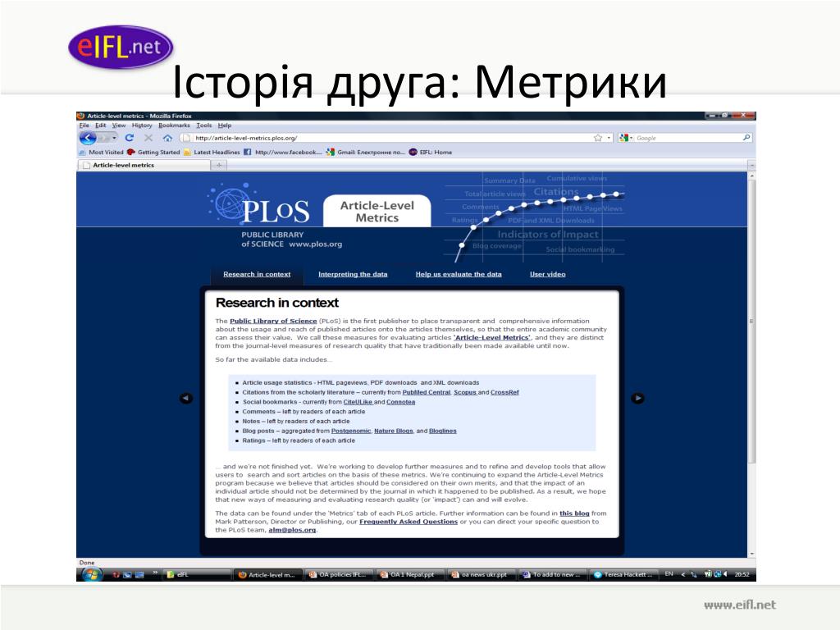The image size is (840, 630).
Task: Open a new tab with plus button
Action: tap(219, 165)
